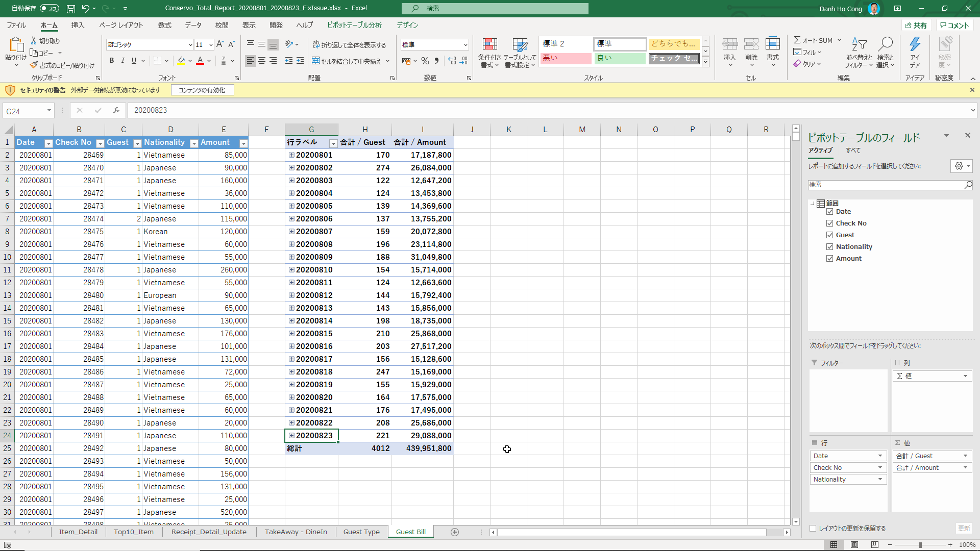The height and width of the screenshot is (551, 980).
Task: Toggle the AutoSave switch
Action: click(x=49, y=8)
